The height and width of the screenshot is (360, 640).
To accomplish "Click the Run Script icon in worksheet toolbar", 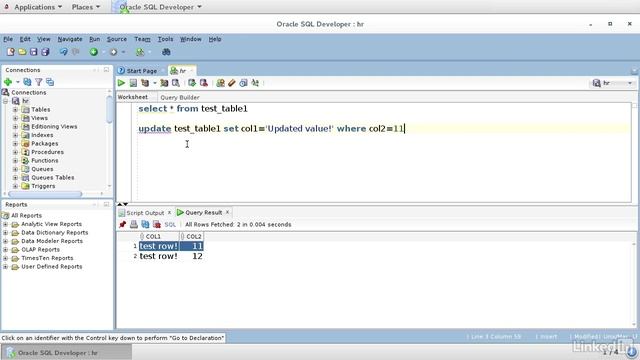I will (x=133, y=83).
